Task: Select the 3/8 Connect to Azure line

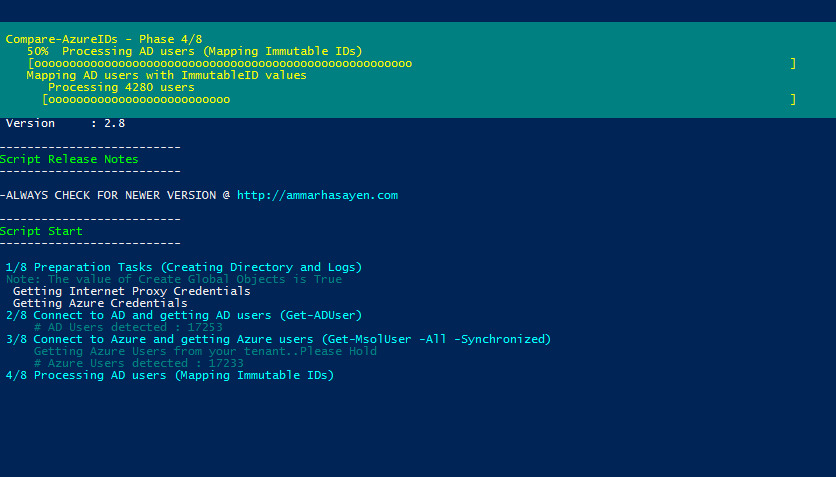Action: point(278,339)
